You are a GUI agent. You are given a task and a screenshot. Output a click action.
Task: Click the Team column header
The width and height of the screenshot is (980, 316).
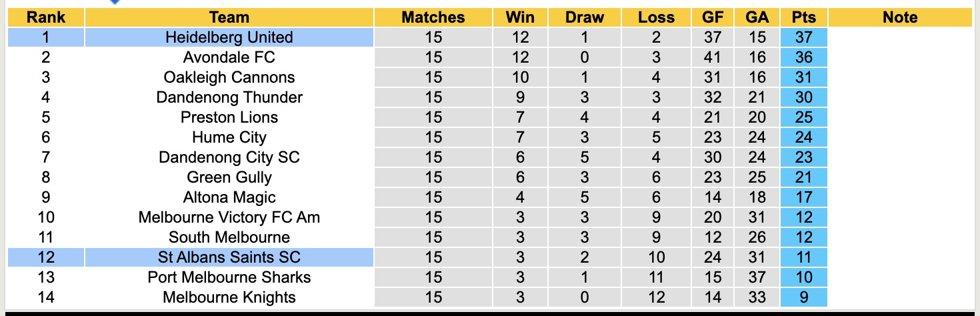[229, 17]
